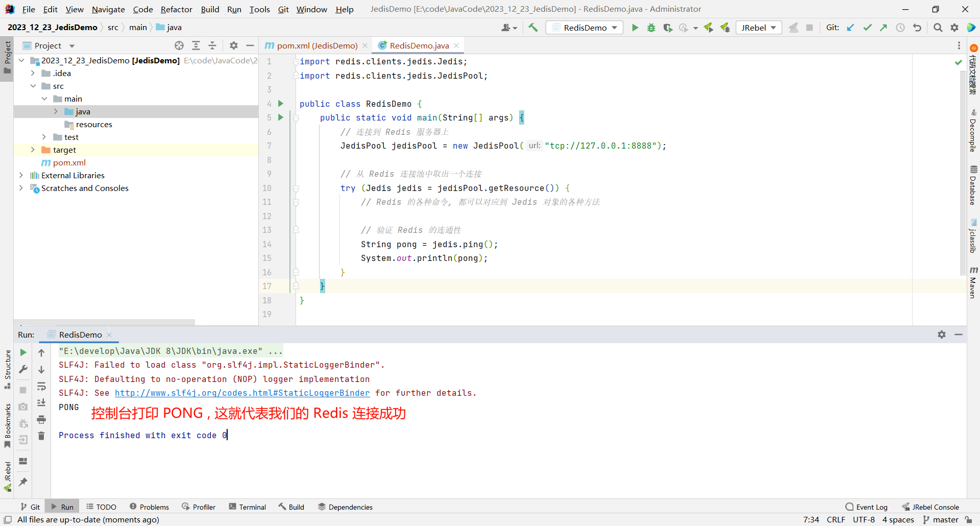980x526 pixels.
Task: Click the run gutter arrow at line 4
Action: coord(280,104)
